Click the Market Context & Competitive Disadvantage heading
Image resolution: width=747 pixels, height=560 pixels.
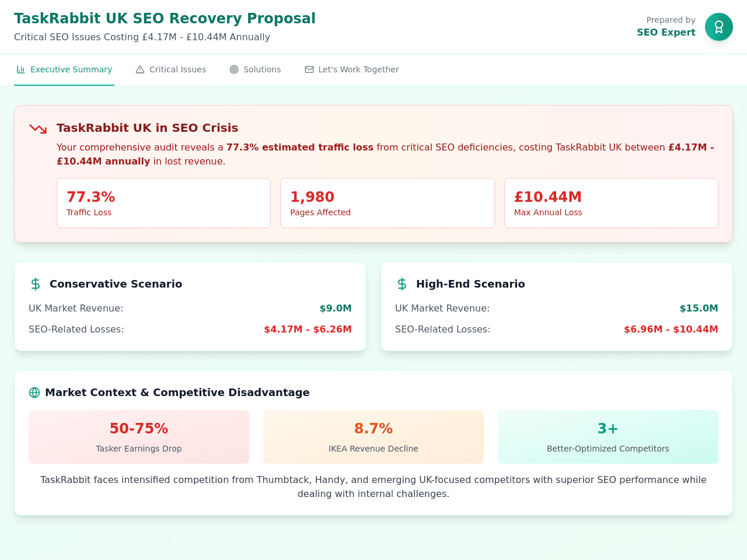click(177, 393)
